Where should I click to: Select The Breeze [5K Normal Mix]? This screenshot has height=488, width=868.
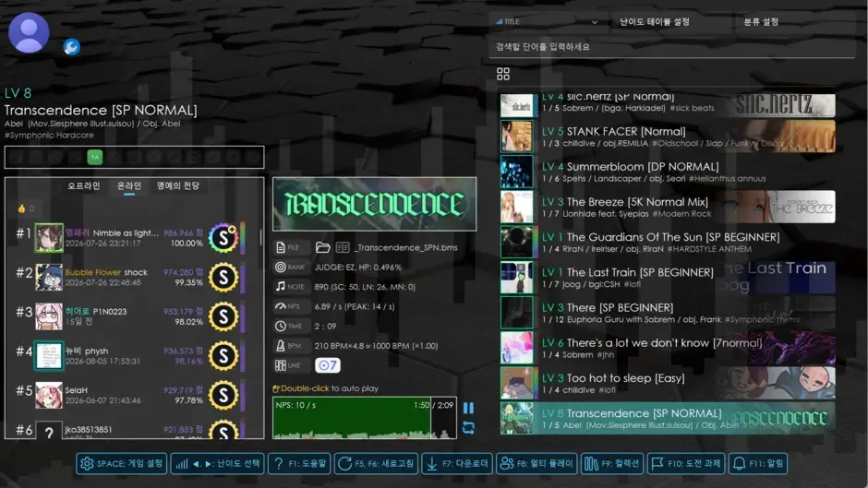tap(668, 207)
